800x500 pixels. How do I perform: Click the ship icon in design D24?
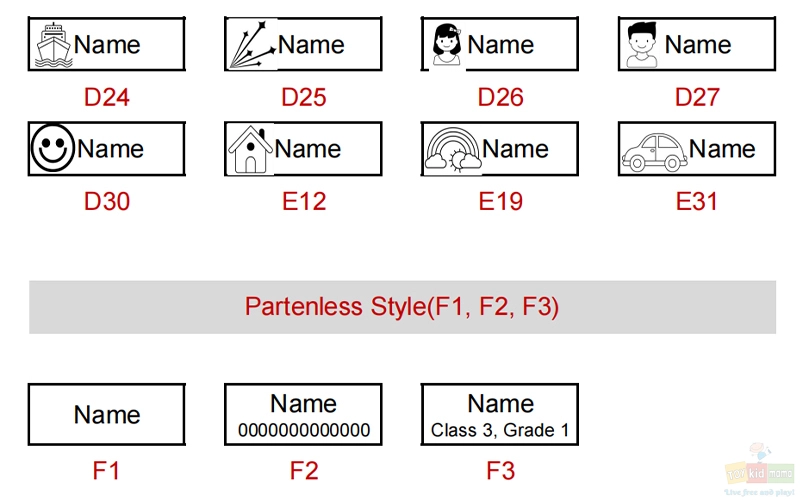coord(54,45)
